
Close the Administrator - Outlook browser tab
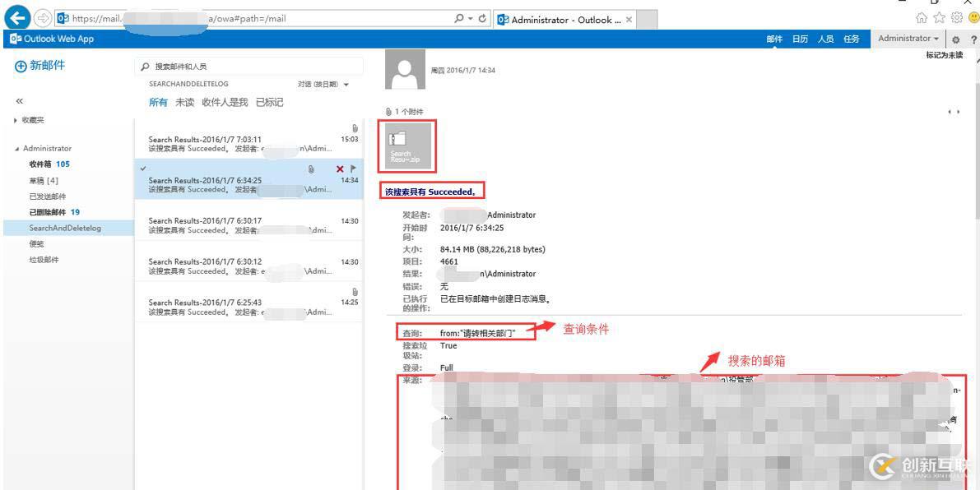coord(629,20)
